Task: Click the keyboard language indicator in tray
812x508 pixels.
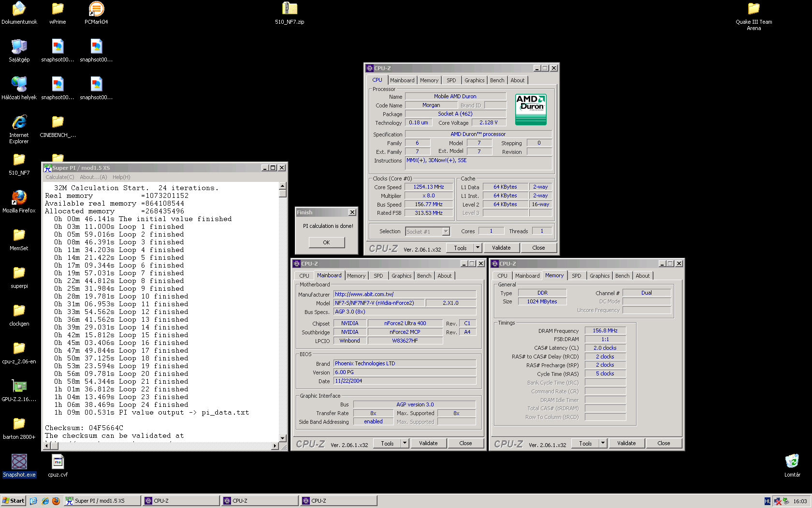Action: click(x=768, y=501)
